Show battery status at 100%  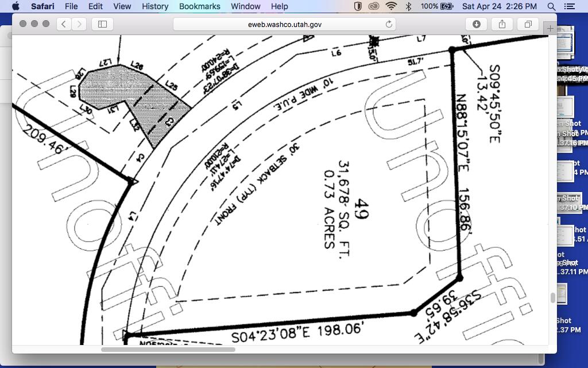click(x=437, y=6)
